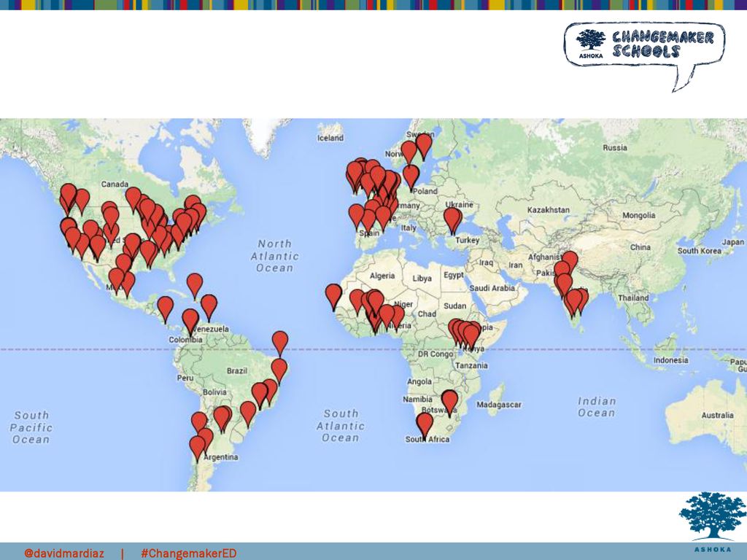The width and height of the screenshot is (747, 560).
Task: Click the Egypt label on the map
Action: pos(454,275)
